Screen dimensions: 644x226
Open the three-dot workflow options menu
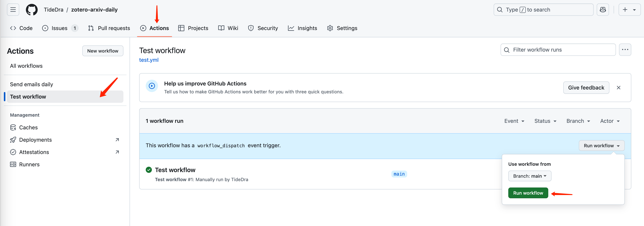pos(625,49)
